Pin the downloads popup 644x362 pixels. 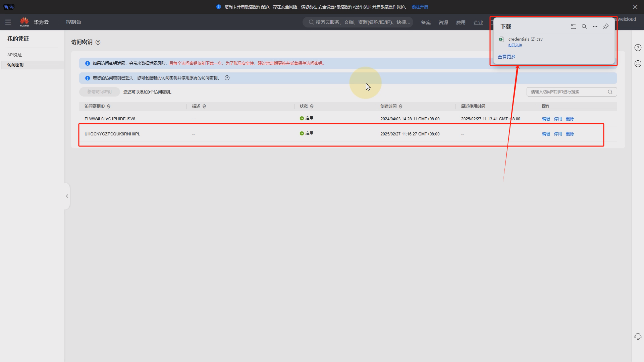(606, 26)
